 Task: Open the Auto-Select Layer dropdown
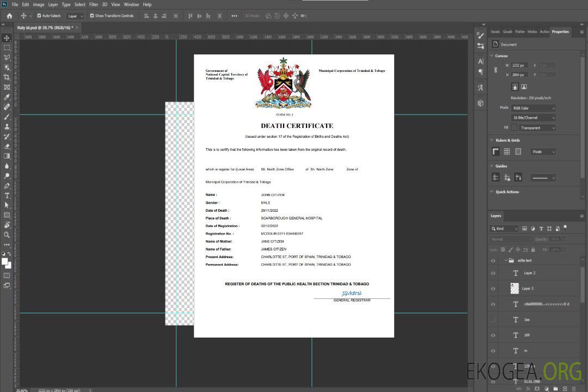point(75,16)
